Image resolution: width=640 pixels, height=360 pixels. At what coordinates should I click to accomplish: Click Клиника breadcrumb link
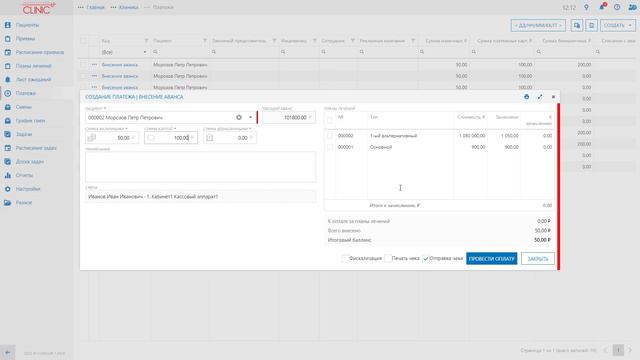click(x=129, y=7)
